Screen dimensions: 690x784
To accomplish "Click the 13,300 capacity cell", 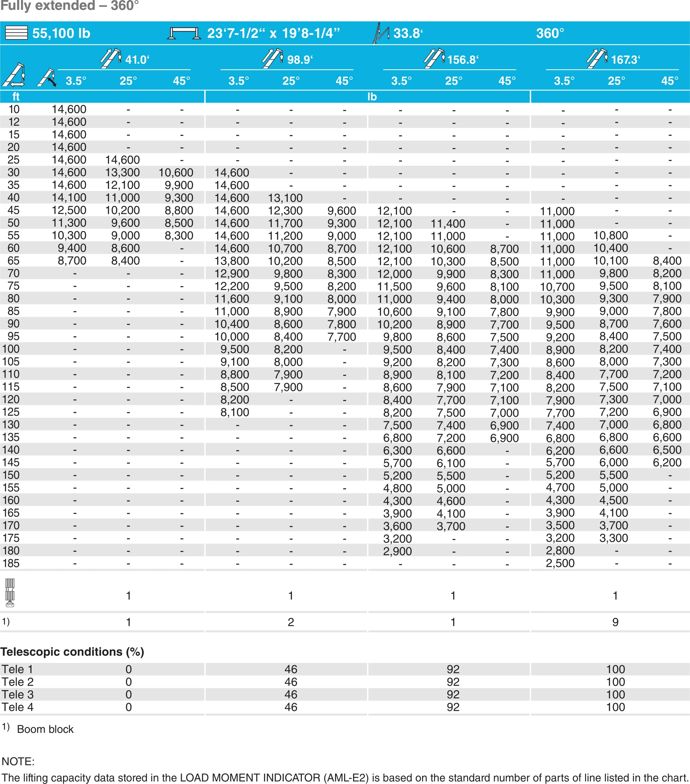I will (x=122, y=173).
